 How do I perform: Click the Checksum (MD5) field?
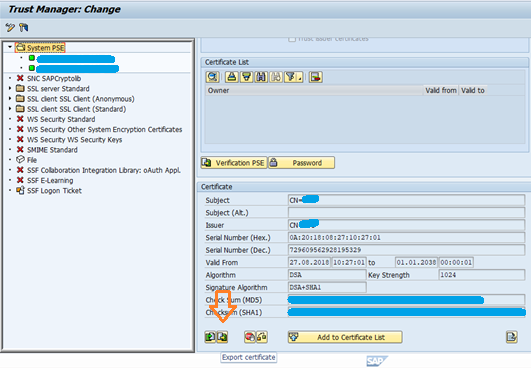click(406, 300)
